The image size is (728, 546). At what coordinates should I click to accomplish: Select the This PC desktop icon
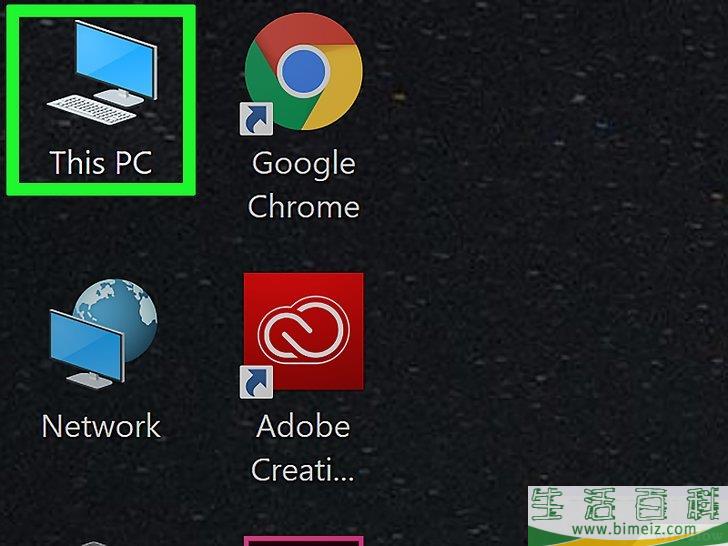(x=102, y=72)
